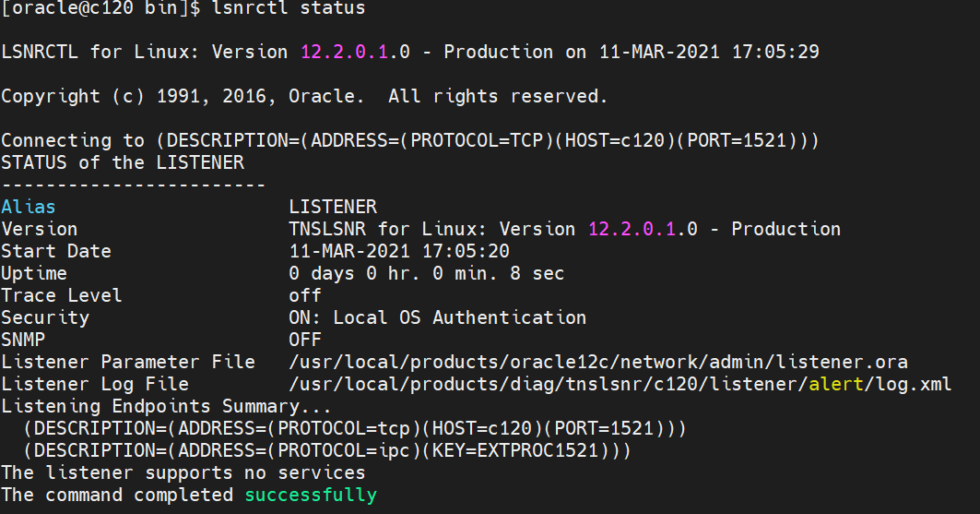This screenshot has height=514, width=980.
Task: Click 'The listener supports no services' line
Action: pos(183,473)
